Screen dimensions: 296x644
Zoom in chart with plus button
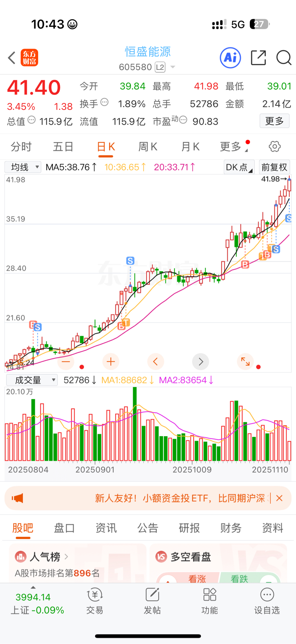click(x=111, y=361)
